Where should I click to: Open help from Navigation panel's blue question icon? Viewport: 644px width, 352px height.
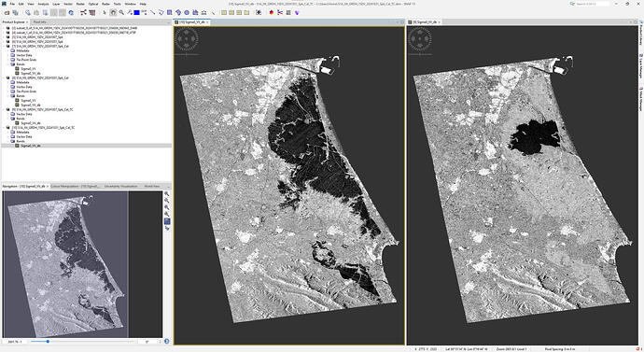(167, 342)
